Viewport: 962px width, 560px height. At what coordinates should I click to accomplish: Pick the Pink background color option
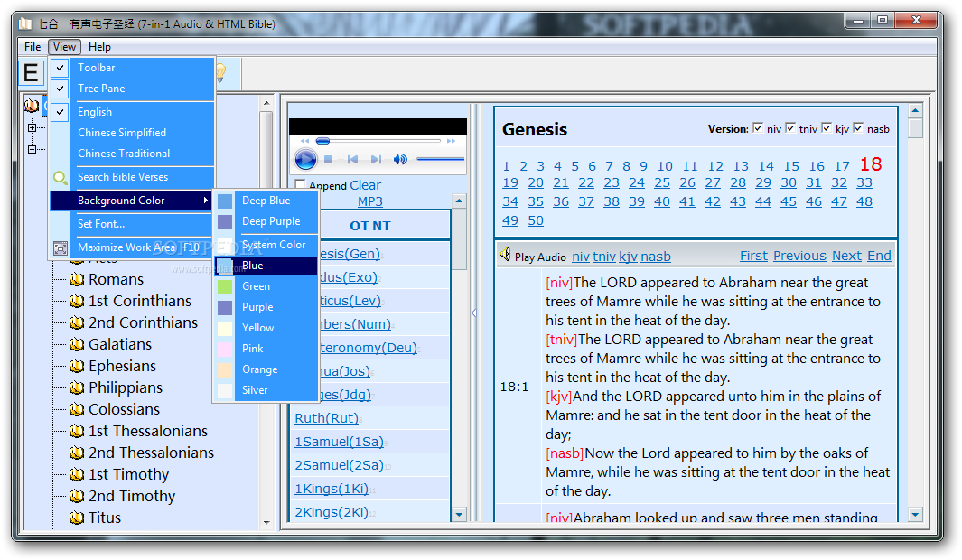pyautogui.click(x=252, y=349)
